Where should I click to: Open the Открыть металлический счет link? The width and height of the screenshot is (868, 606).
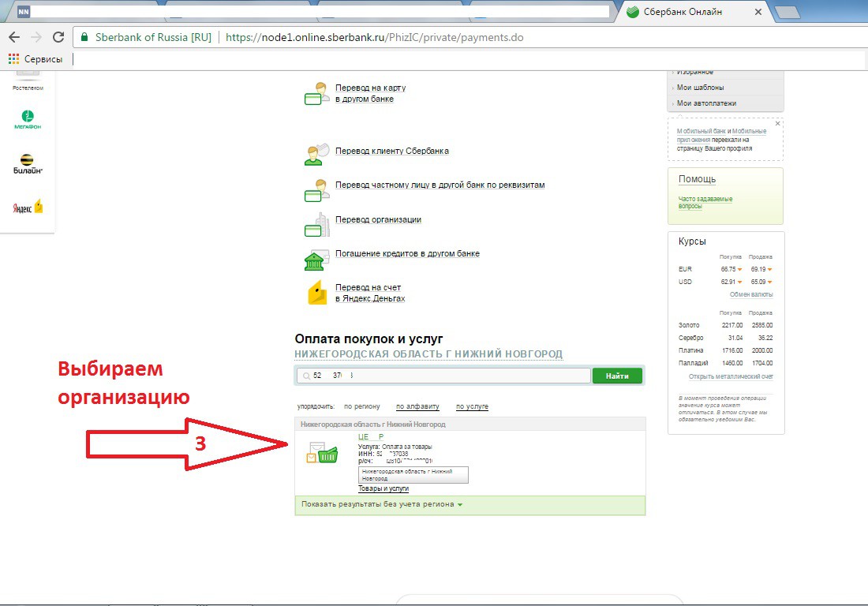point(731,376)
